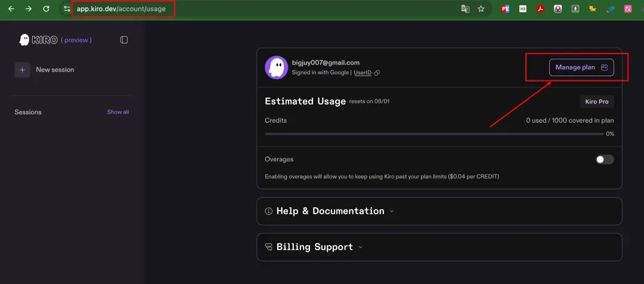Open the FE browser extension
The image size is (644, 284).
[x=505, y=8]
